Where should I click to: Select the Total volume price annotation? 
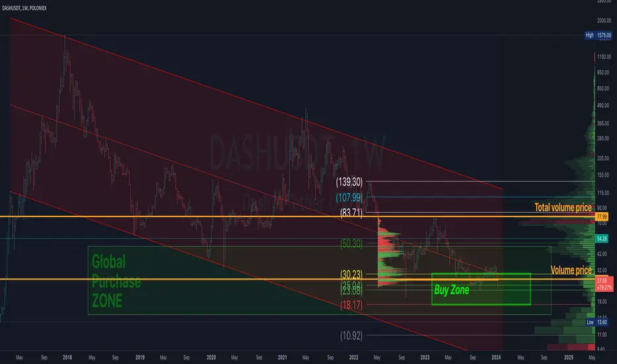pyautogui.click(x=563, y=207)
